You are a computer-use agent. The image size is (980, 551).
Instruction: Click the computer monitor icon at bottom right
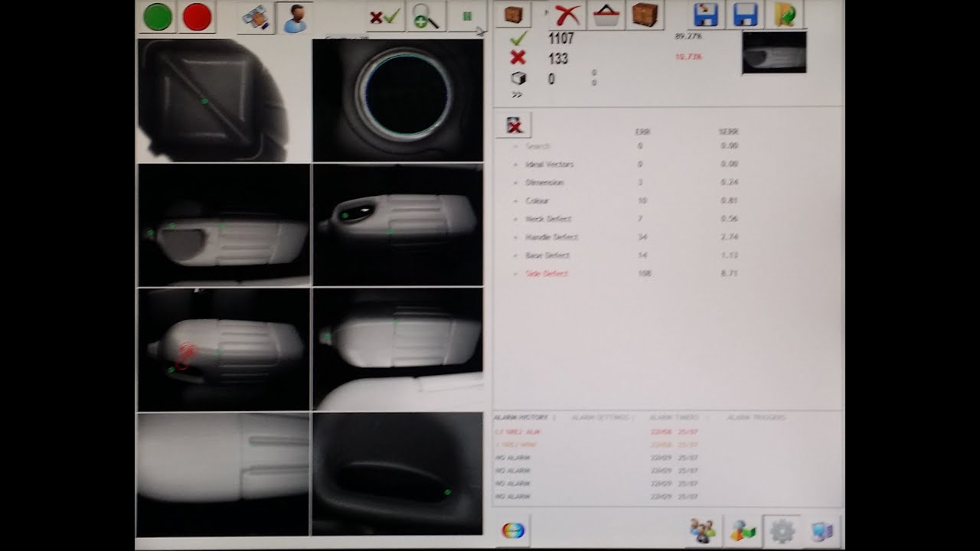(x=822, y=530)
